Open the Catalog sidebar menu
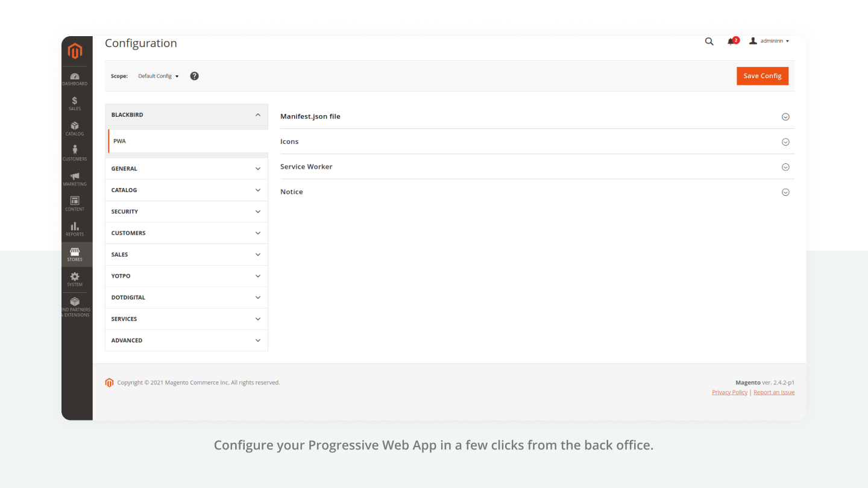 click(75, 129)
